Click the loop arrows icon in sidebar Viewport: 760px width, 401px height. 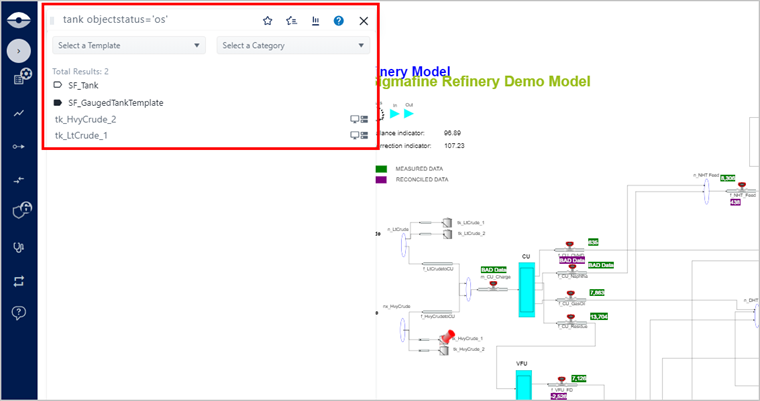point(18,281)
